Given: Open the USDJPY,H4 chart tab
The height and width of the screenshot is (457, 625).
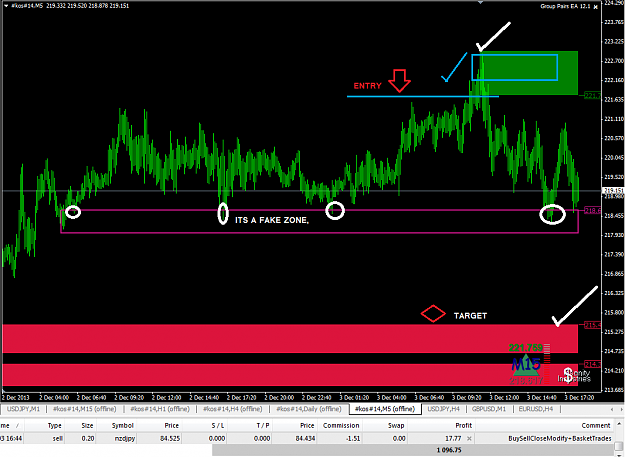Looking at the screenshot, I should point(442,409).
